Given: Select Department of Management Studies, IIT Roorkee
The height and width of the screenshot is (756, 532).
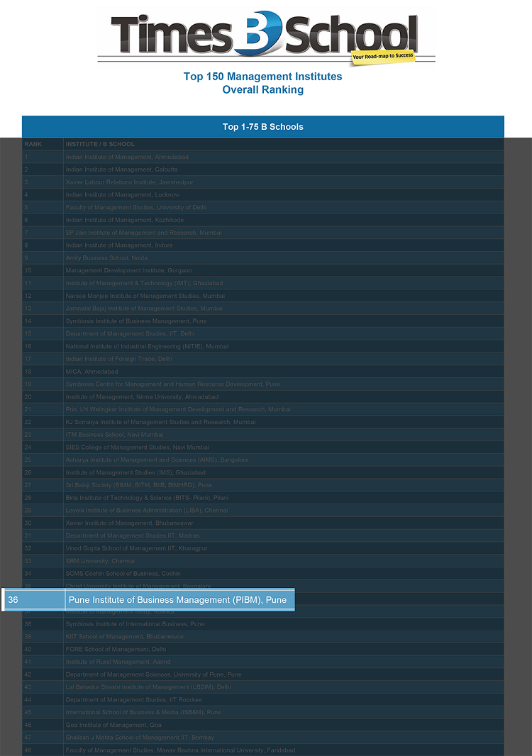Looking at the screenshot, I should [133, 699].
